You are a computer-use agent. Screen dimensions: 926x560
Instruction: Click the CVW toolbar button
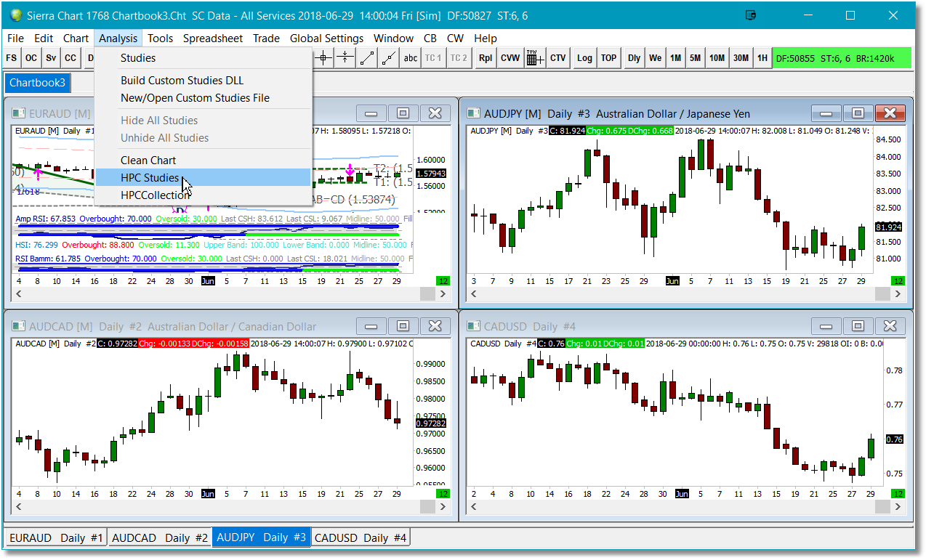pos(510,58)
